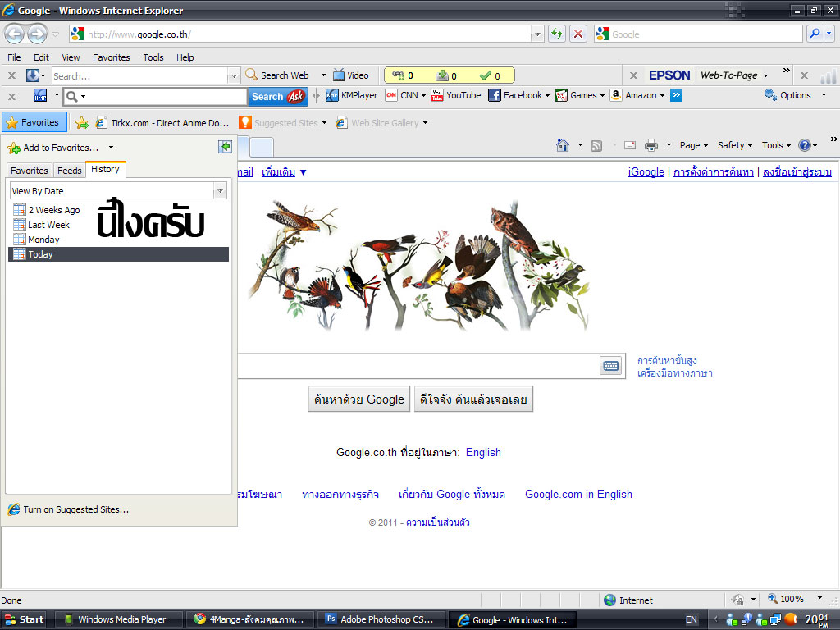Image resolution: width=840 pixels, height=630 pixels.
Task: Click the Help question mark icon
Action: [x=804, y=145]
